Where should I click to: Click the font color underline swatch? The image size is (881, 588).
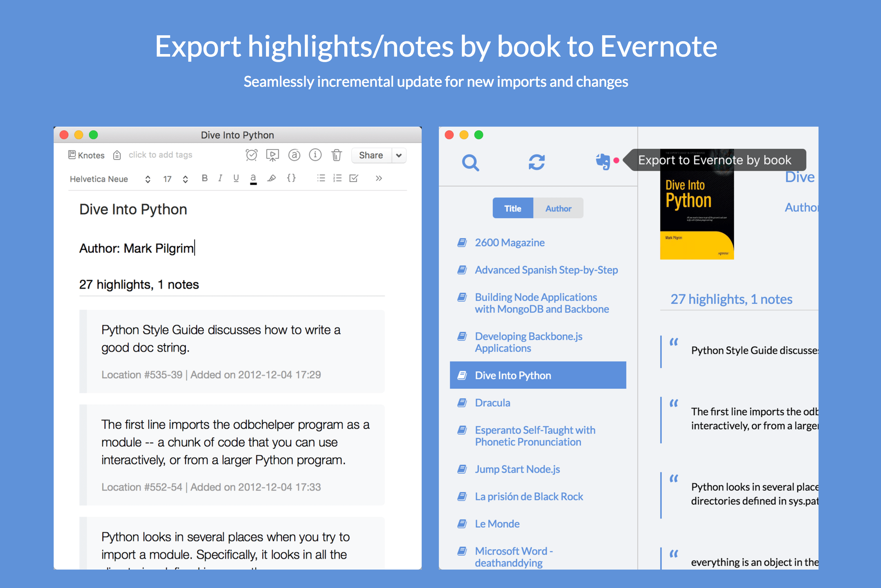pyautogui.click(x=253, y=179)
